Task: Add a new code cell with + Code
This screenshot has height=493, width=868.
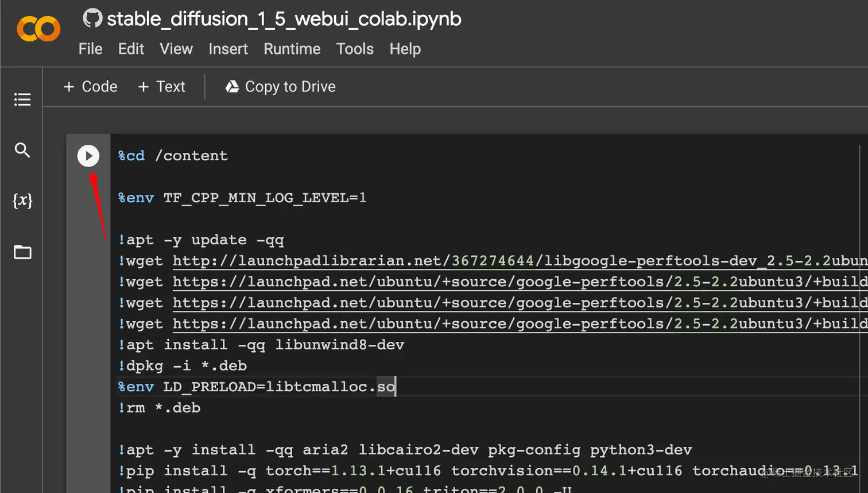Action: tap(91, 86)
